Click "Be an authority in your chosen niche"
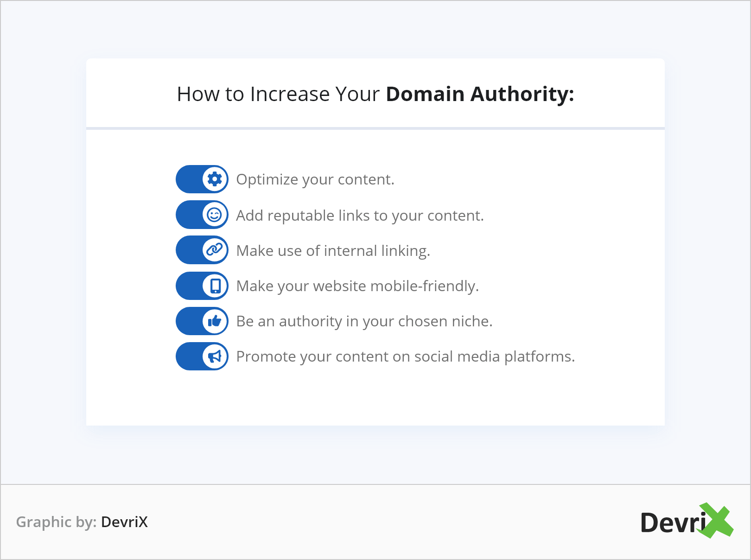Screen dimensions: 751x560 (364, 321)
